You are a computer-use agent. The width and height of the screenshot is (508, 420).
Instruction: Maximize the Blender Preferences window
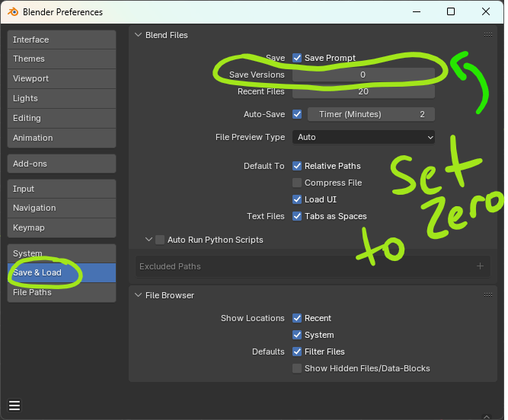click(x=451, y=11)
